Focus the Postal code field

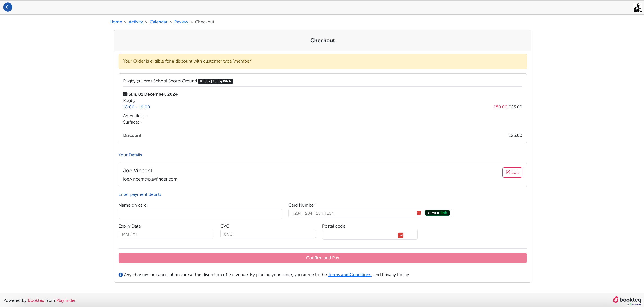tap(370, 235)
